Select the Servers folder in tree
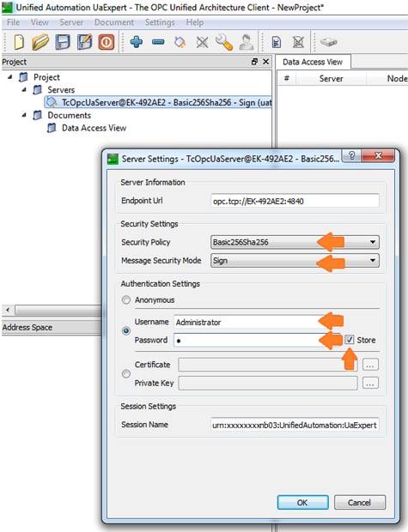This screenshot has width=408, height=532. (61, 90)
